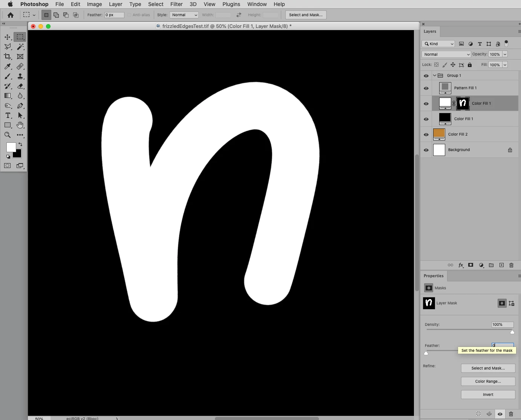Load selection from mask in Properties

[x=478, y=414]
